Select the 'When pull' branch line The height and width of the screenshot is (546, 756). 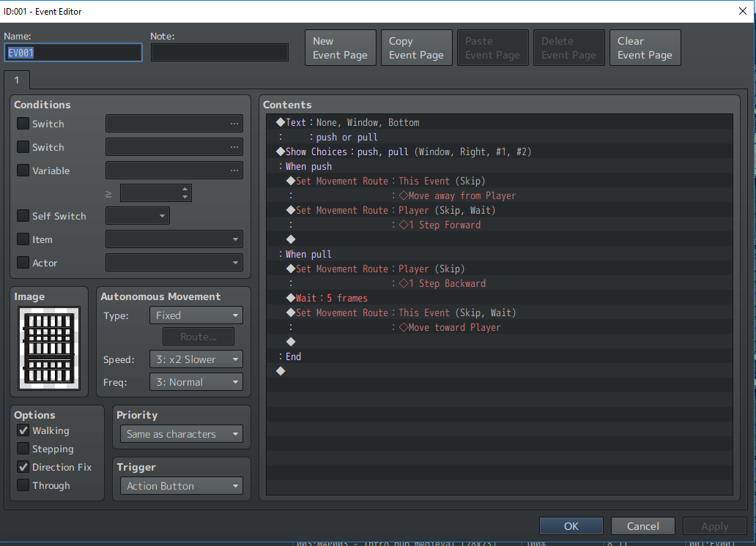point(500,254)
